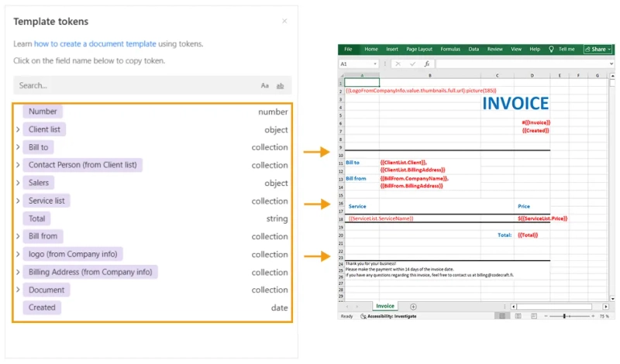Select the Data ribbon tab
The height and width of the screenshot is (364, 620).
point(474,49)
